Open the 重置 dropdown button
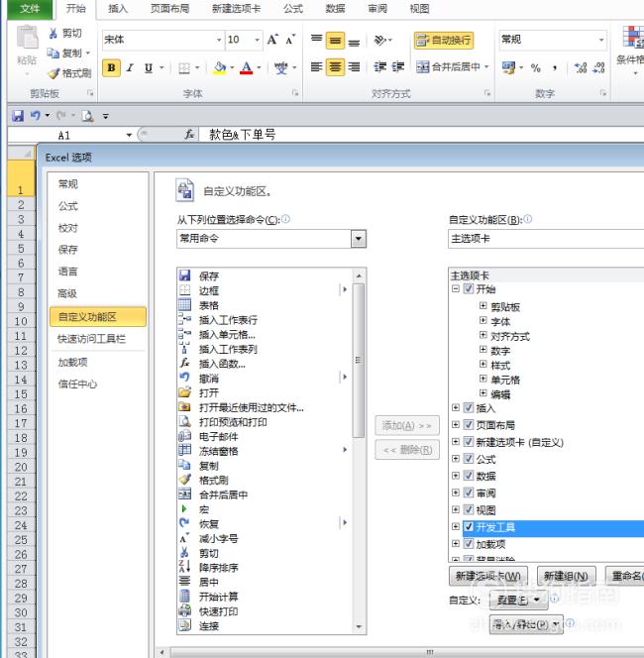This screenshot has height=658, width=644. 518,601
